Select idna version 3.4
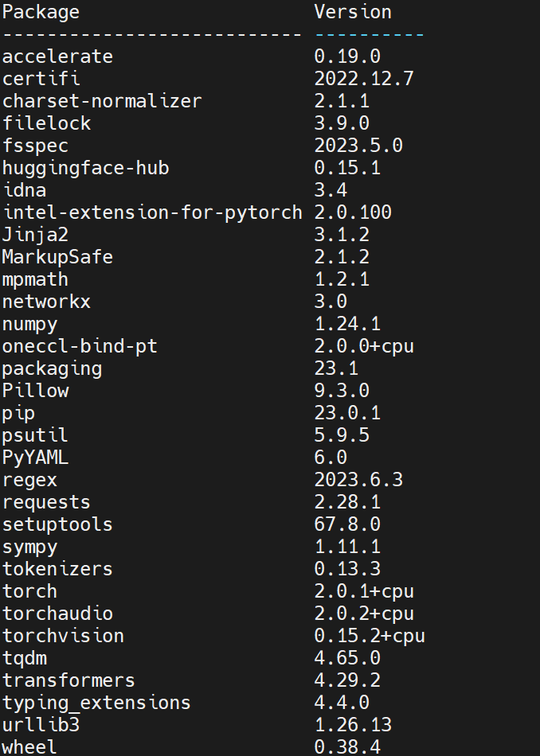 click(x=331, y=190)
